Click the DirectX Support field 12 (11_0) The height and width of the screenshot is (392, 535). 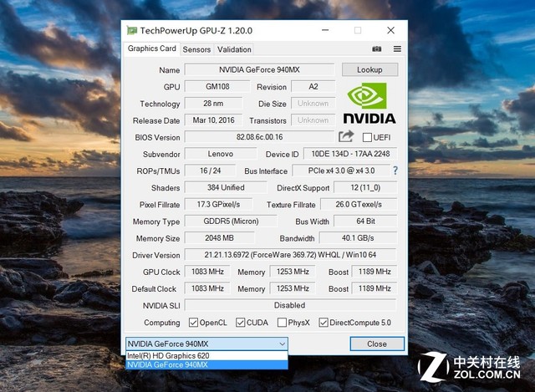click(x=365, y=187)
